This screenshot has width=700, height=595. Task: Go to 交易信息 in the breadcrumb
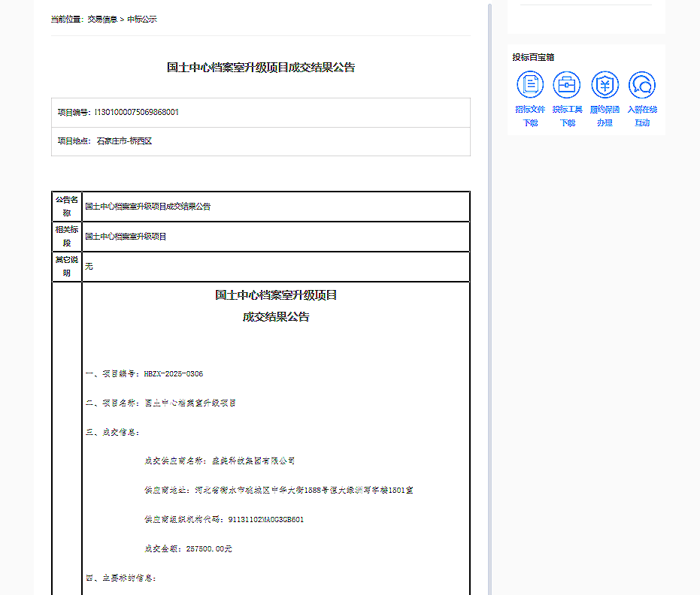click(102, 20)
